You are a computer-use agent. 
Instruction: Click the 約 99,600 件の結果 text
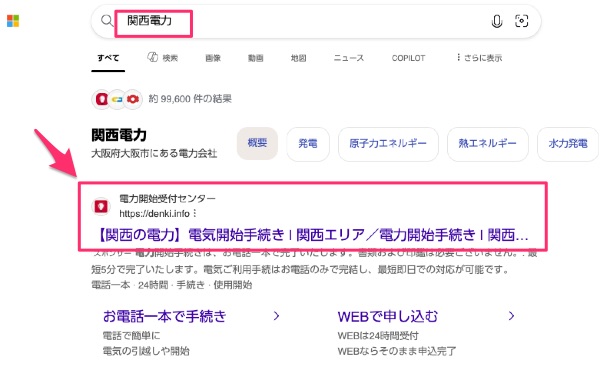(x=190, y=99)
